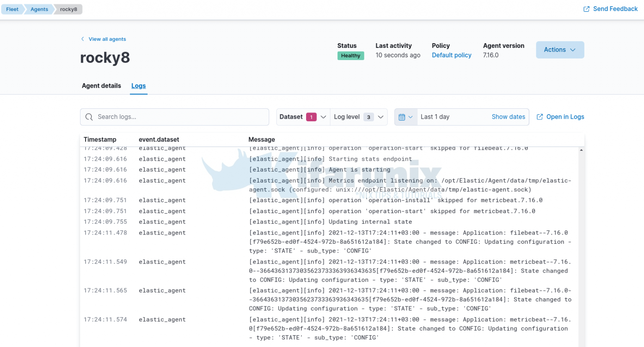Image resolution: width=644 pixels, height=347 pixels.
Task: Go to Fleet breadcrumb
Action: click(12, 9)
